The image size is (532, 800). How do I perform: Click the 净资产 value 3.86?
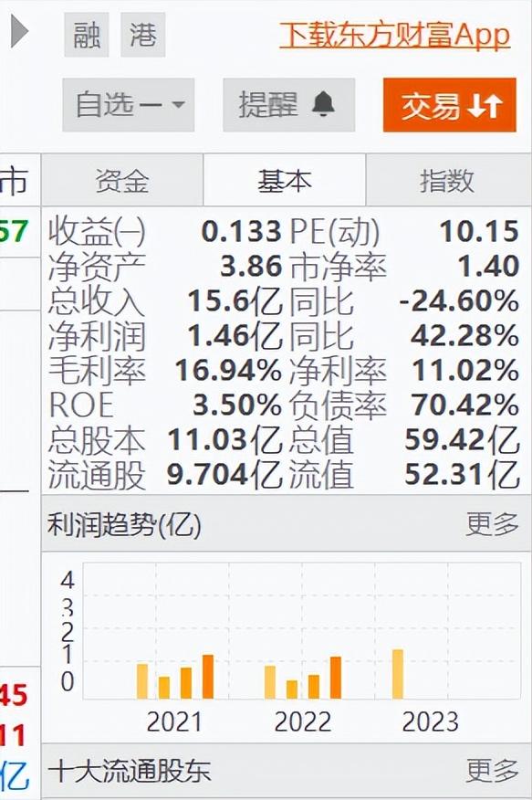251,267
